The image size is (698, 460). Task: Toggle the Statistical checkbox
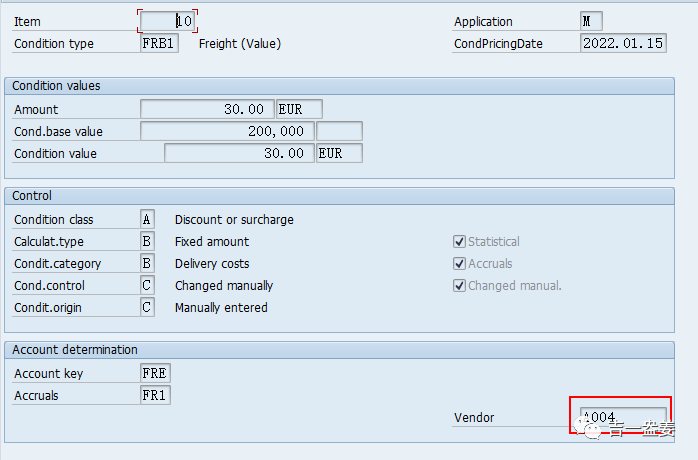pos(459,241)
